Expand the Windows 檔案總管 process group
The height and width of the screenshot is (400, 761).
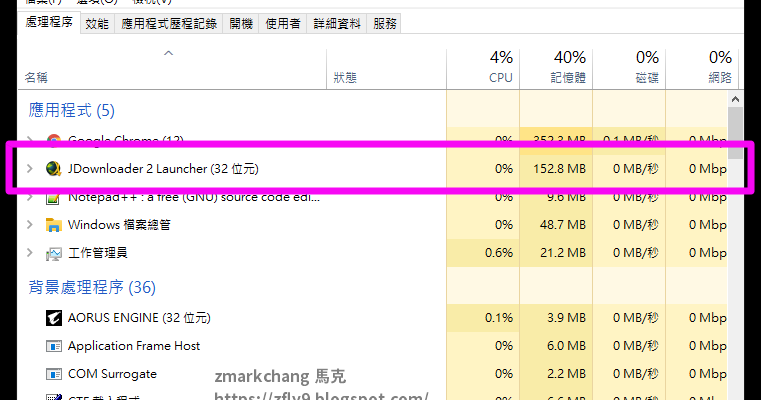30,225
